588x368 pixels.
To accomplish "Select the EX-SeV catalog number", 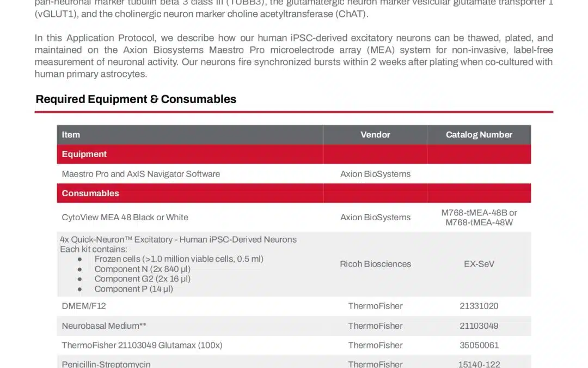I will (479, 264).
